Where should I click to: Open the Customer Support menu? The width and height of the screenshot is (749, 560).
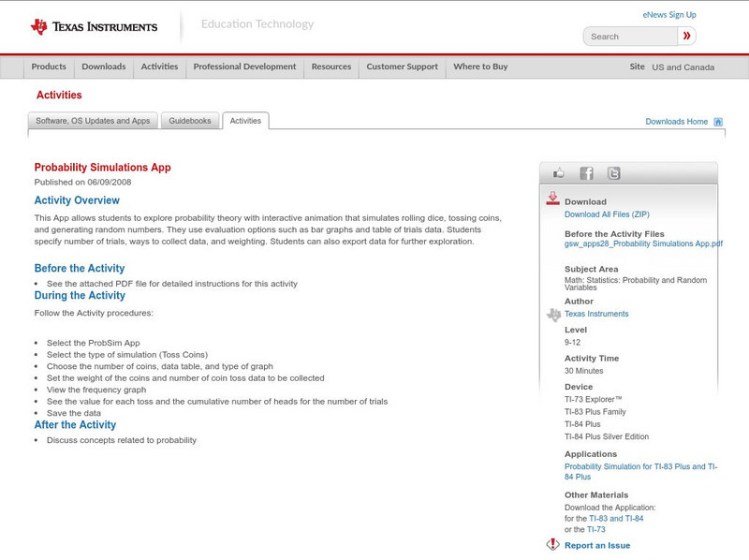[x=403, y=66]
